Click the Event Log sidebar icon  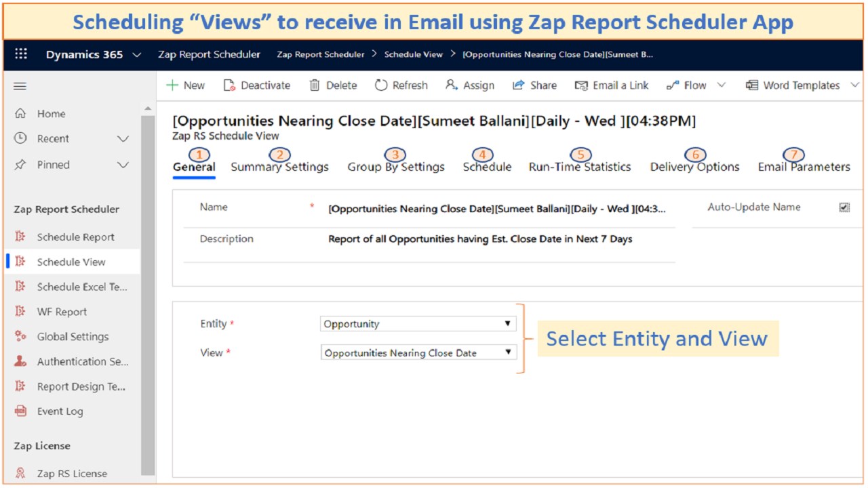pos(20,411)
